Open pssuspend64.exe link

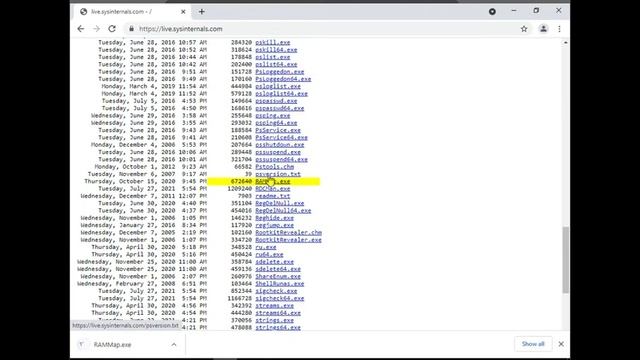pyautogui.click(x=282, y=160)
